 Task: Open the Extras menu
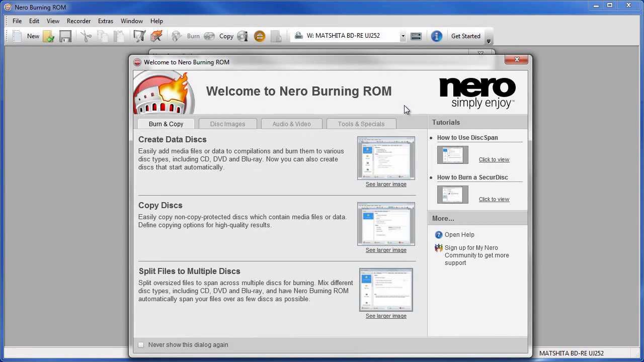coord(106,21)
